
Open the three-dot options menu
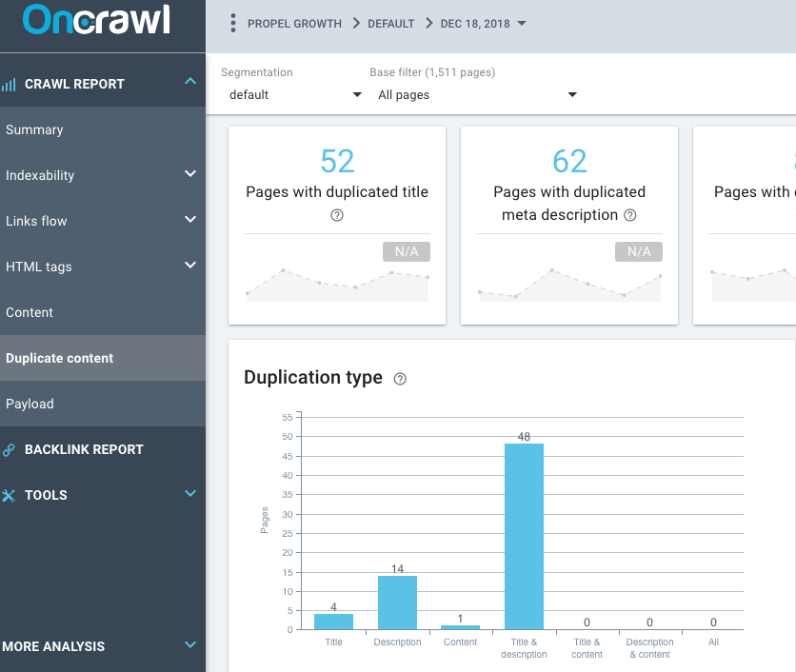[233, 24]
